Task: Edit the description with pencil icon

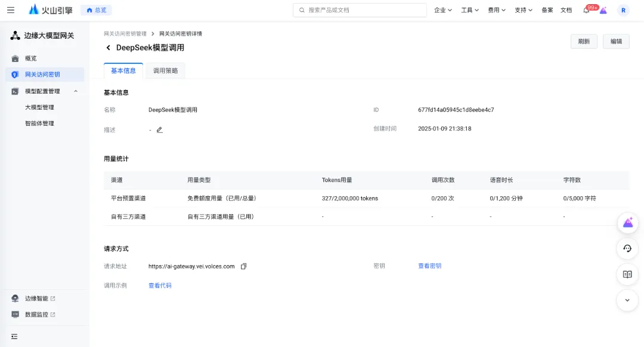Action: [x=159, y=129]
